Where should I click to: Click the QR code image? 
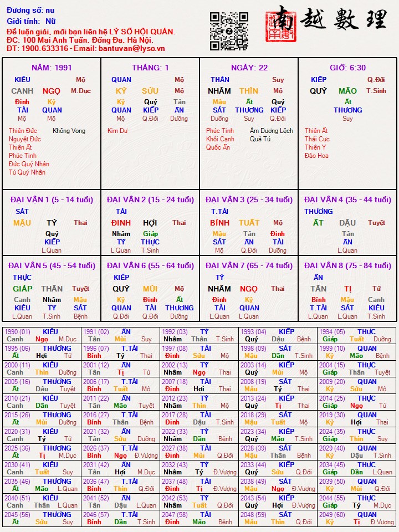[x=229, y=32]
